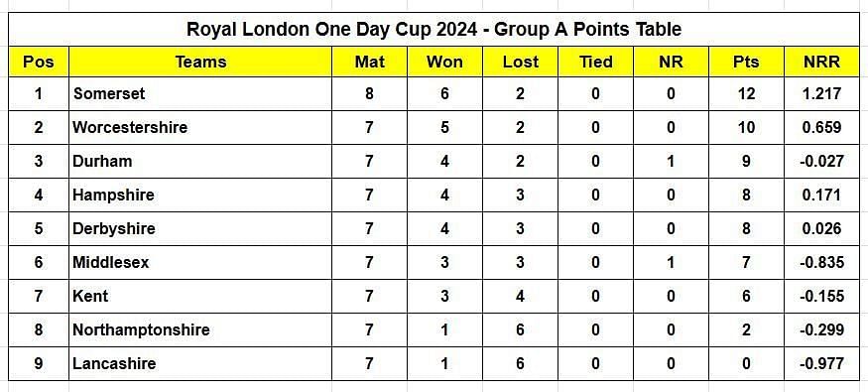Click the NRR column header
Image resolution: width=868 pixels, height=392 pixels.
tap(822, 62)
